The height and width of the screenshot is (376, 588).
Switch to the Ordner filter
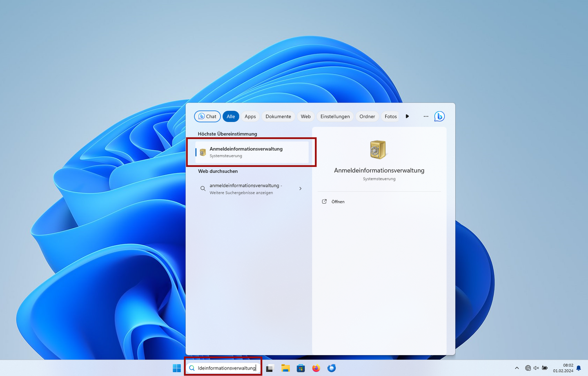click(x=367, y=116)
